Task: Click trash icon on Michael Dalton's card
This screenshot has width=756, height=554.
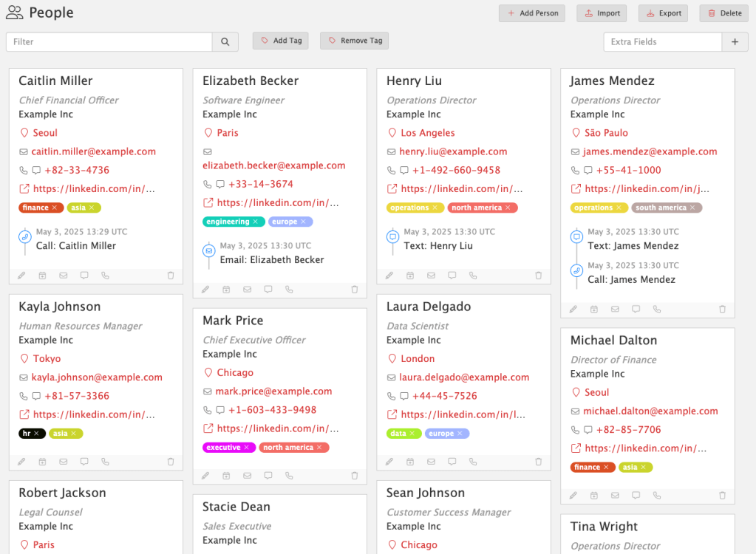Action: 723,496
